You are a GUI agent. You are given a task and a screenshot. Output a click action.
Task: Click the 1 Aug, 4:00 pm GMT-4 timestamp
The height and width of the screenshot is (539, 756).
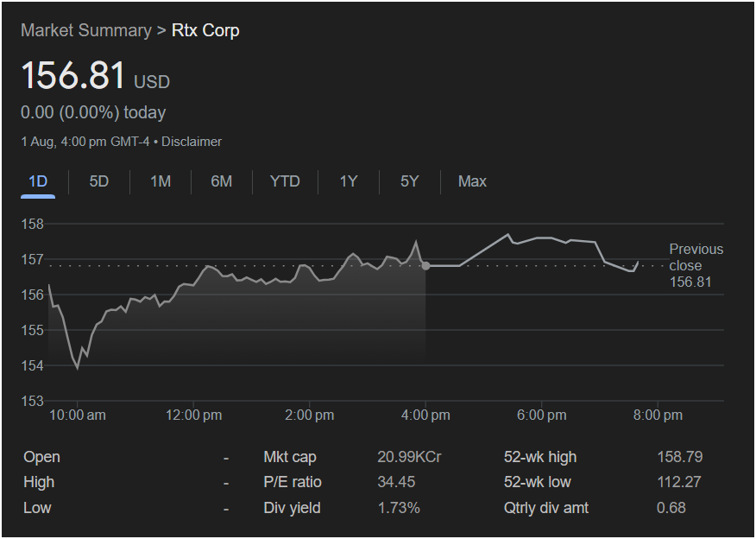click(85, 142)
